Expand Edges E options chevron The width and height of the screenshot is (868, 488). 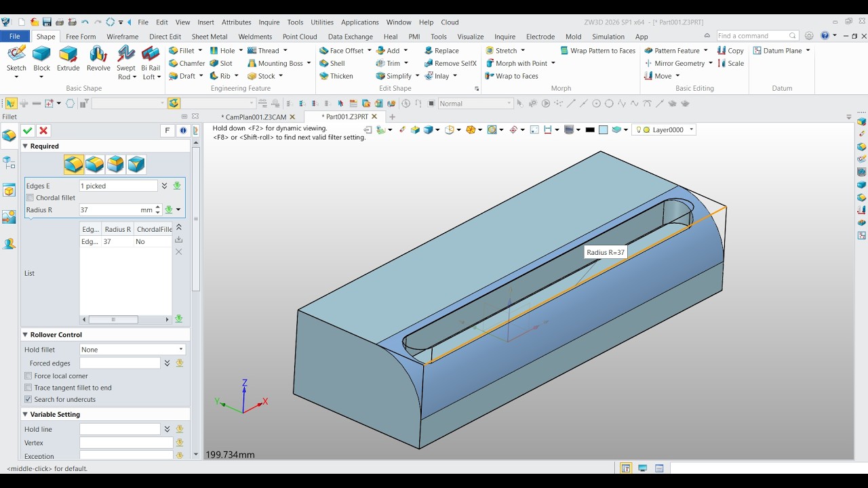[x=164, y=186]
